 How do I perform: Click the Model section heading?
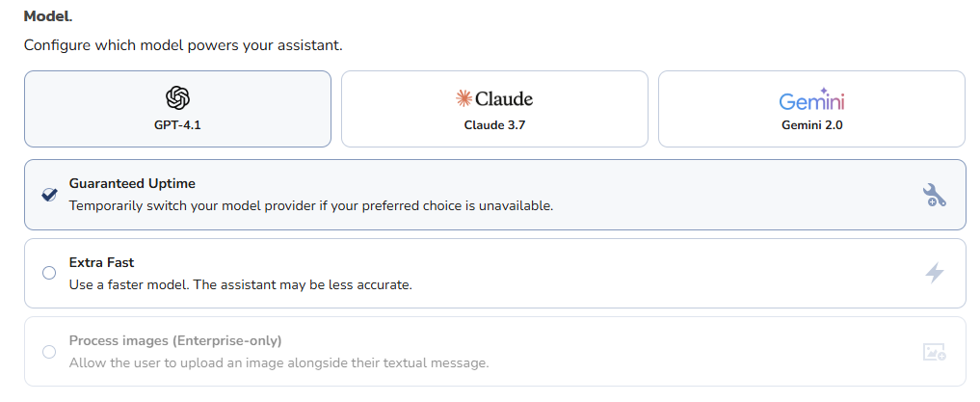(48, 16)
